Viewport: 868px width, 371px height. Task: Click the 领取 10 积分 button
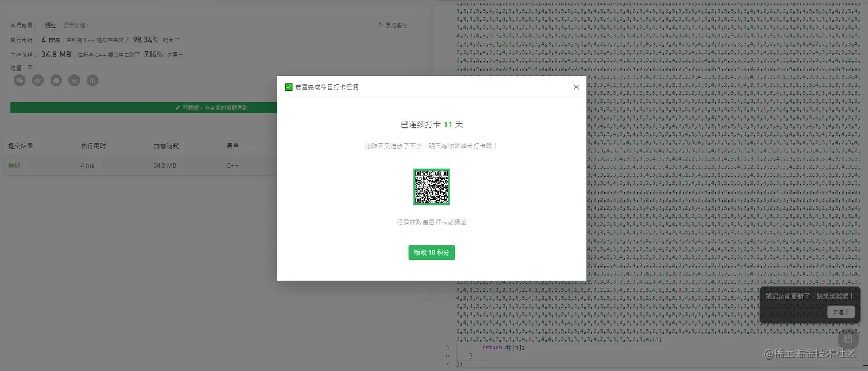[432, 253]
